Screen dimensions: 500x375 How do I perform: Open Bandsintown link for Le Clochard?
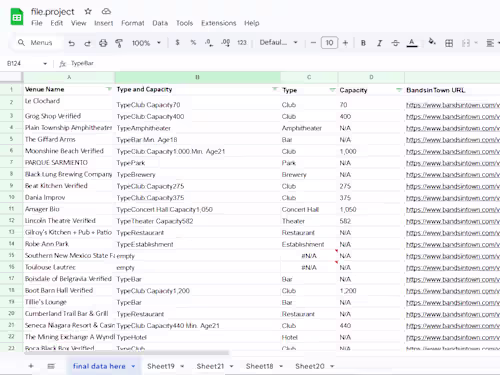click(453, 105)
